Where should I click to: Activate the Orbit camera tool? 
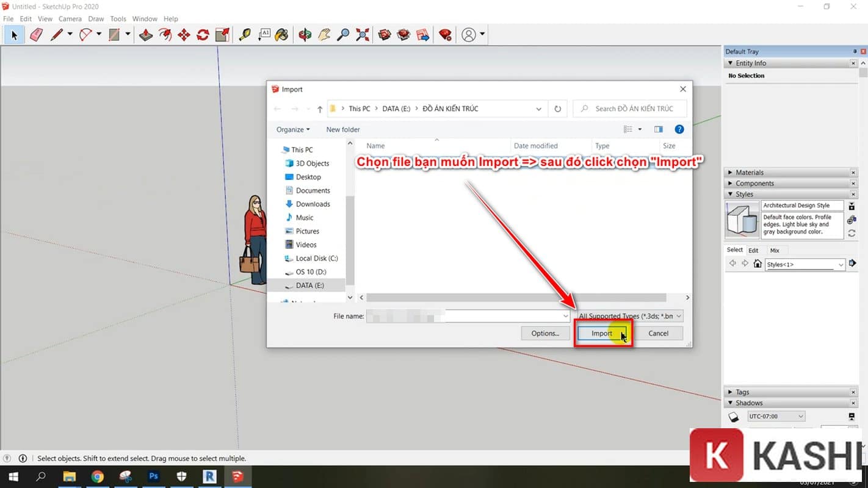305,35
